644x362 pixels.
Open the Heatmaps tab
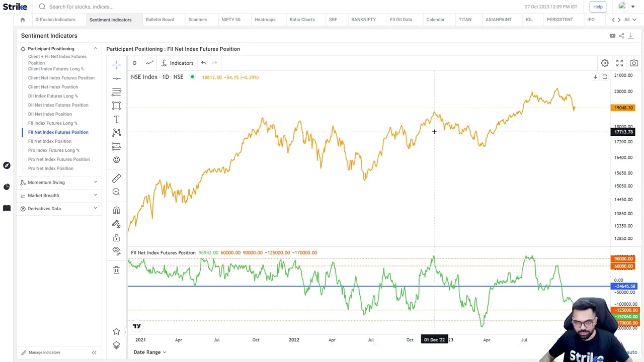click(265, 20)
